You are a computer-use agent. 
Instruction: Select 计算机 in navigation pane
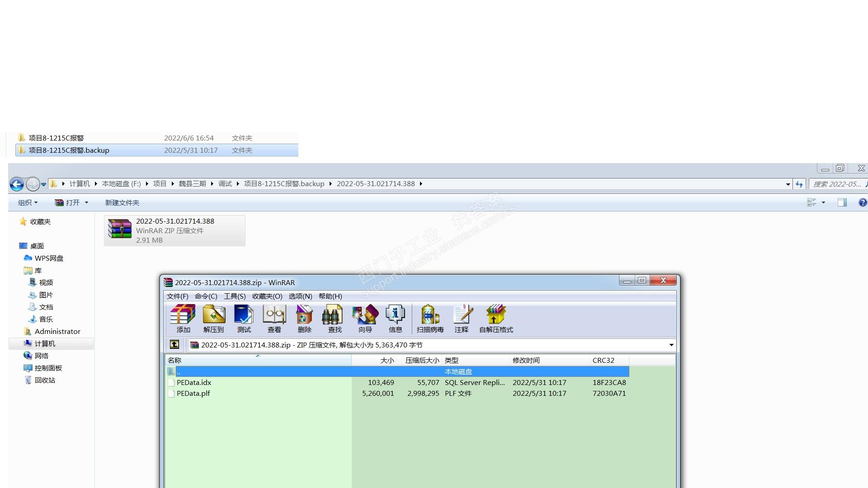45,343
